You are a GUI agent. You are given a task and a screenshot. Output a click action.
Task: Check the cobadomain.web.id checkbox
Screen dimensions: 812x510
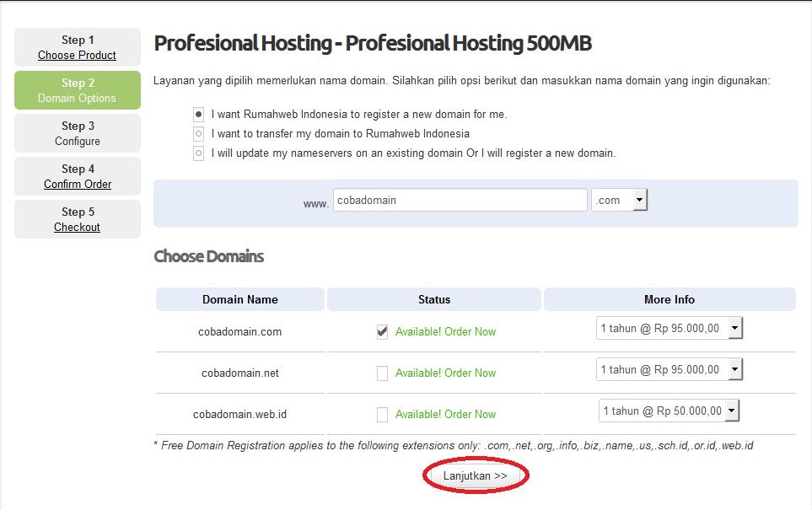[382, 415]
